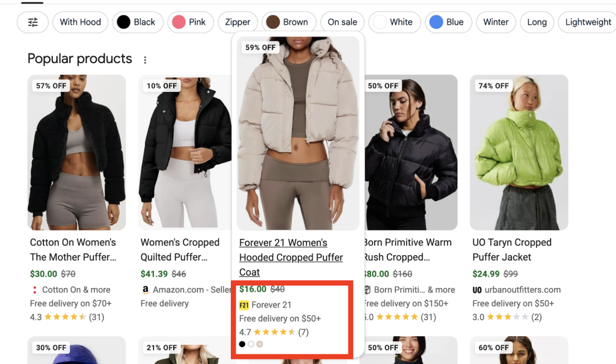
Task: Click the Cotton On merchant logo icon
Action: [35, 290]
